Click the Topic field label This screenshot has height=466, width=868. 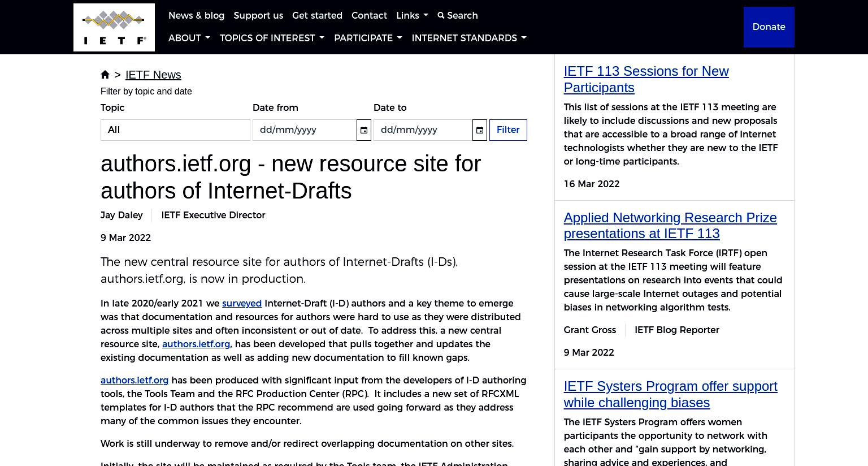tap(112, 107)
